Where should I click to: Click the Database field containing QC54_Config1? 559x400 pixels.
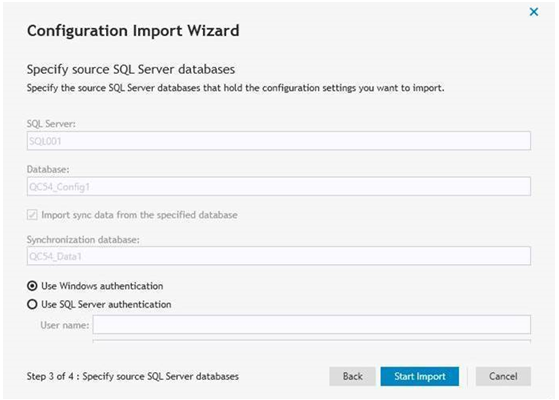(x=278, y=186)
